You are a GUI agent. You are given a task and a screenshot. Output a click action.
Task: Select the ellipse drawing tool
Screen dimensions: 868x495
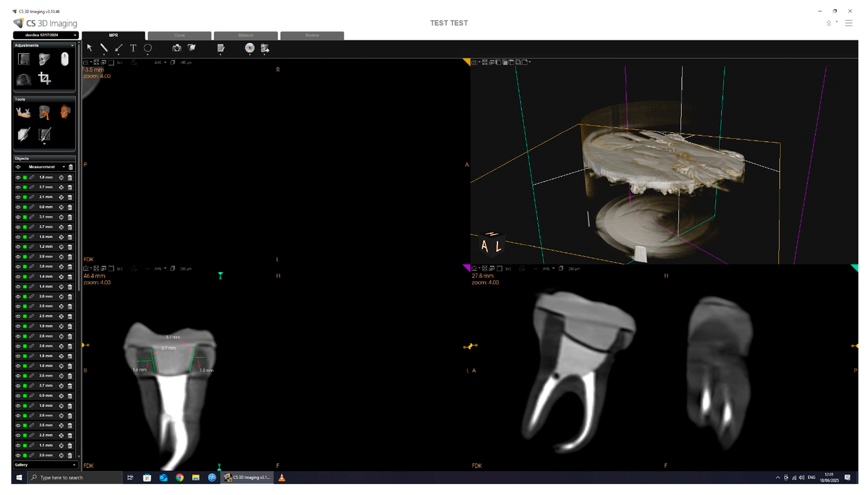[148, 48]
